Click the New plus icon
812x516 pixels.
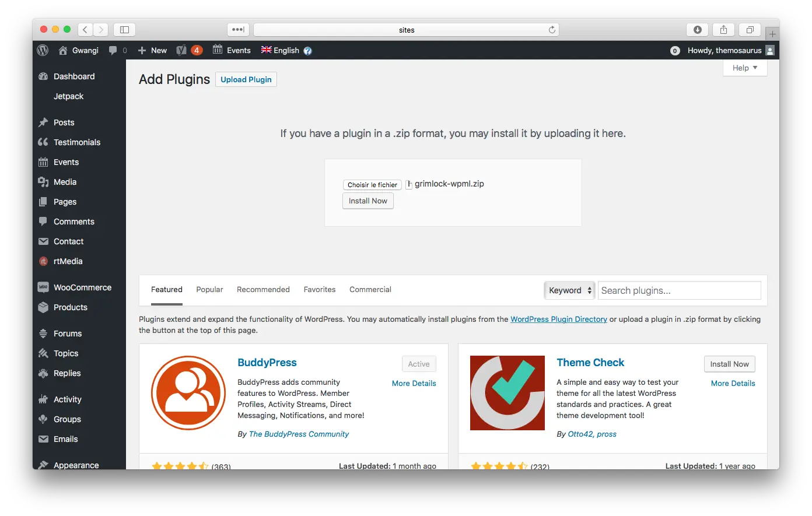pyautogui.click(x=142, y=50)
